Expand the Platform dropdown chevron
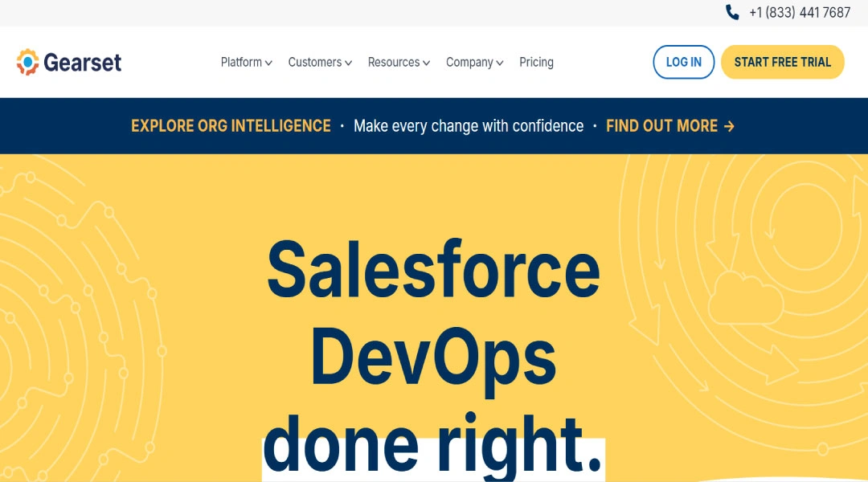 click(268, 63)
